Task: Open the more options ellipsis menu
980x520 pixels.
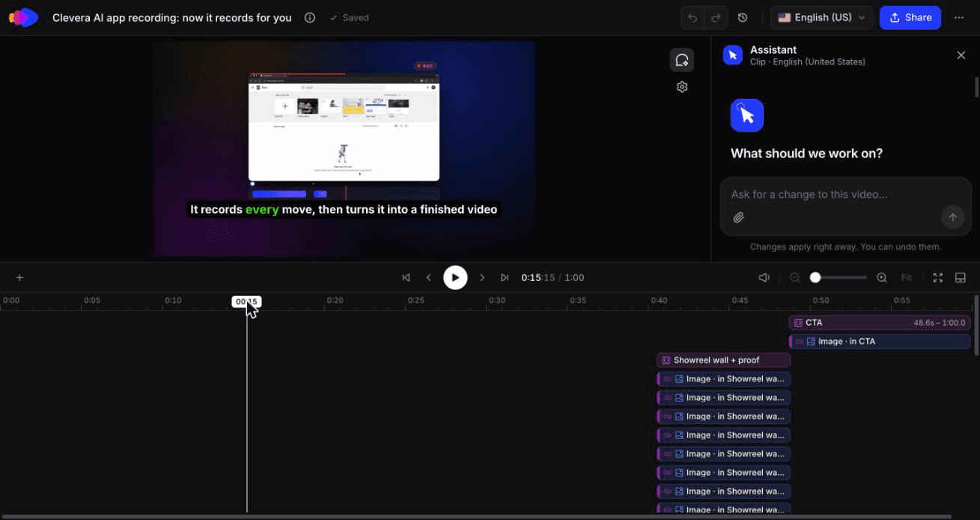Action: pos(959,17)
